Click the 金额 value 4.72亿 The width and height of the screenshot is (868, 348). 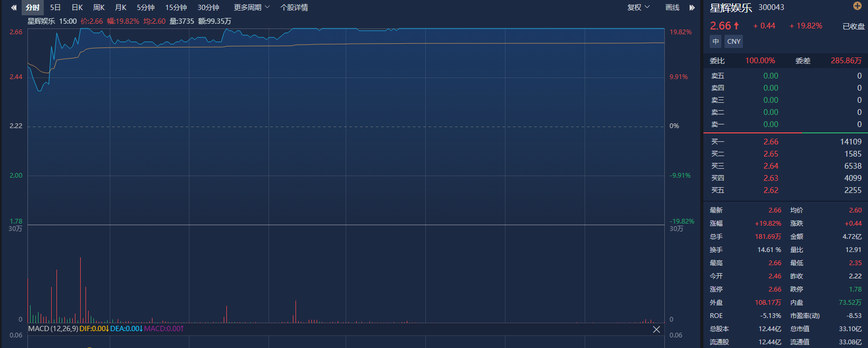tap(852, 237)
